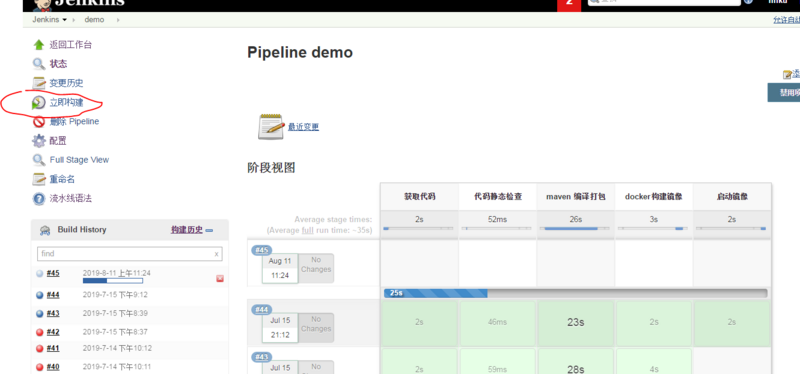Click the status ball for build #45
Viewport: 800px width, 374px height.
(x=40, y=273)
